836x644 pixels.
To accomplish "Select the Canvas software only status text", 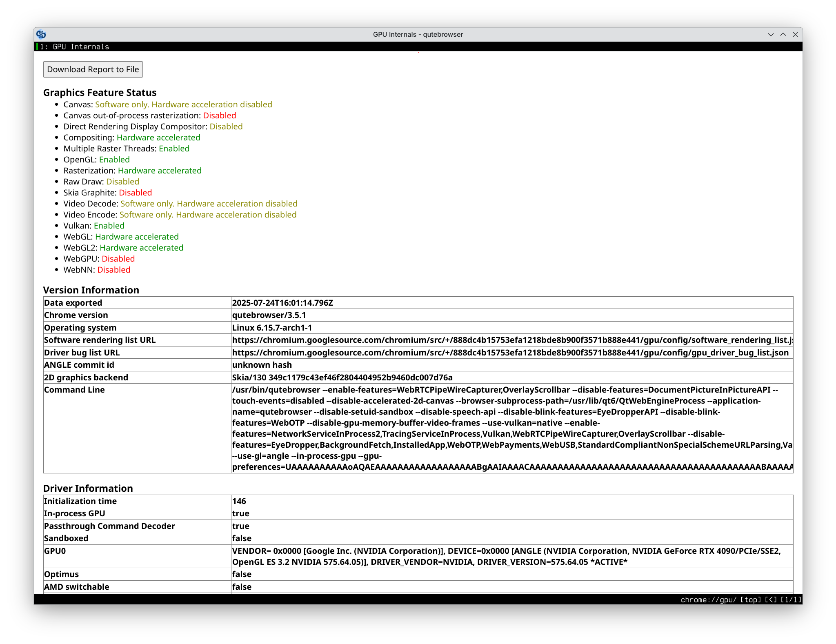I will click(184, 104).
